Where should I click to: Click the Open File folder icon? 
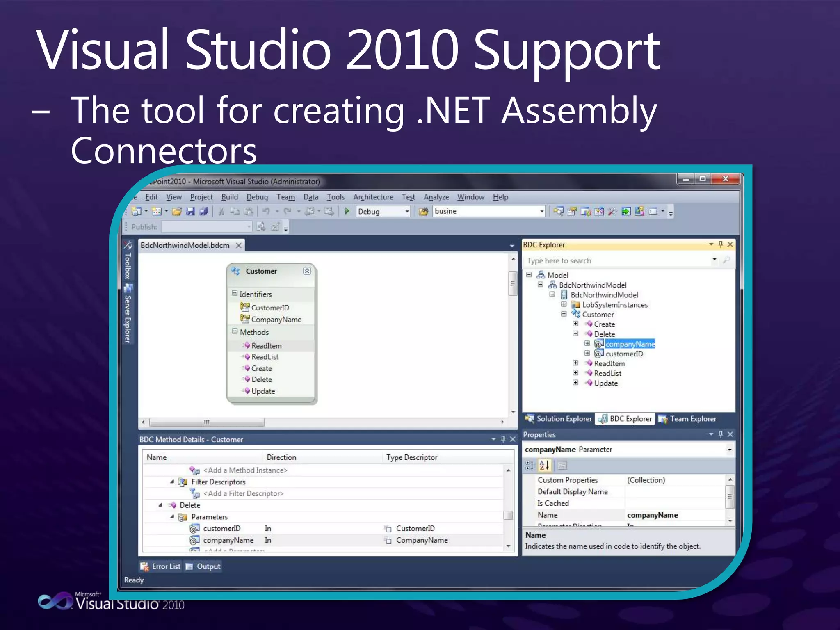[177, 211]
